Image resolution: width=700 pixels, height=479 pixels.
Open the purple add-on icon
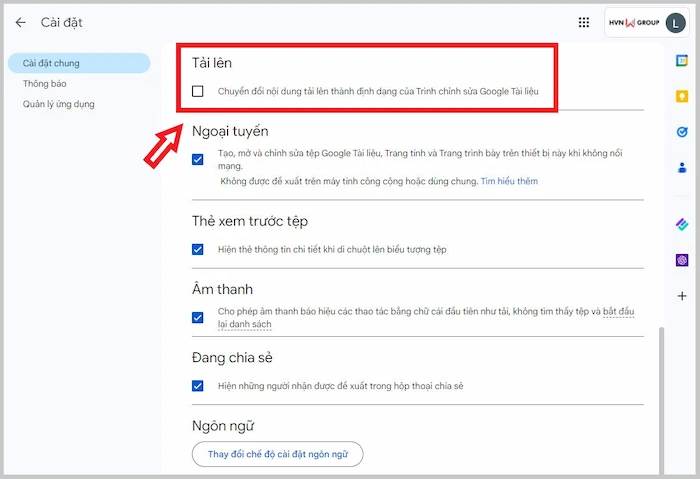(682, 259)
